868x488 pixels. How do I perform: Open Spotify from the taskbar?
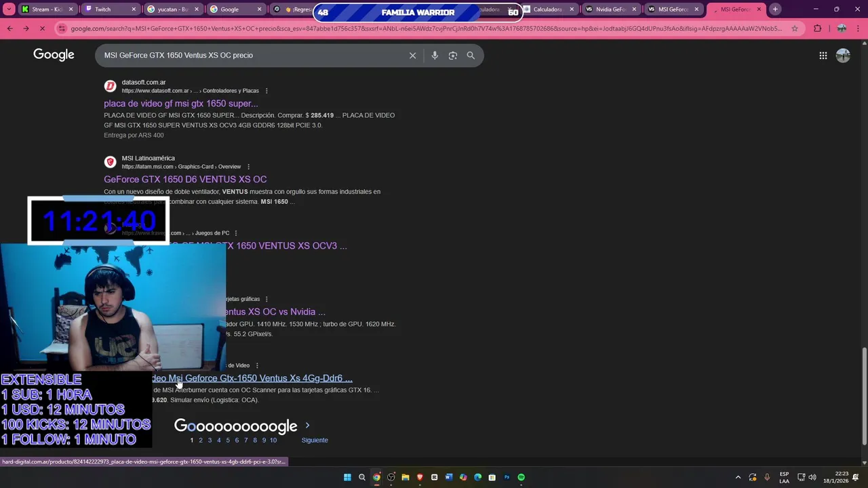(x=521, y=477)
